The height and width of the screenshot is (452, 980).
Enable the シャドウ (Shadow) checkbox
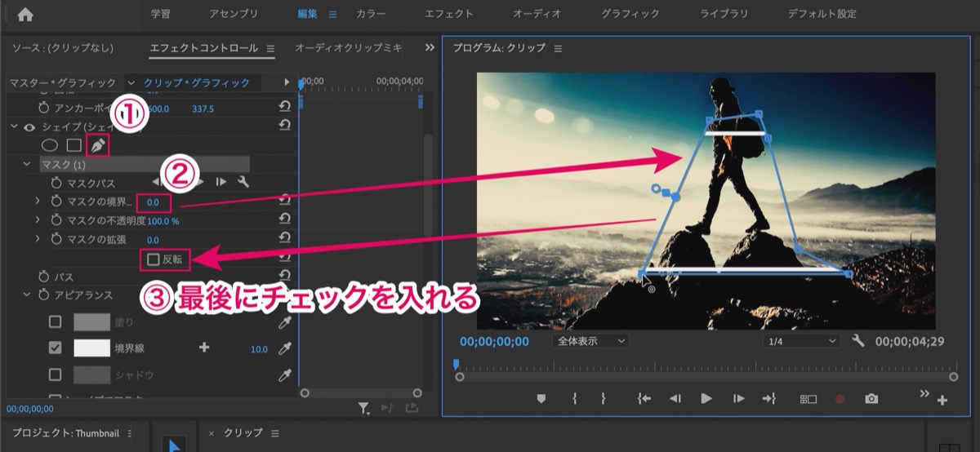[x=56, y=374]
